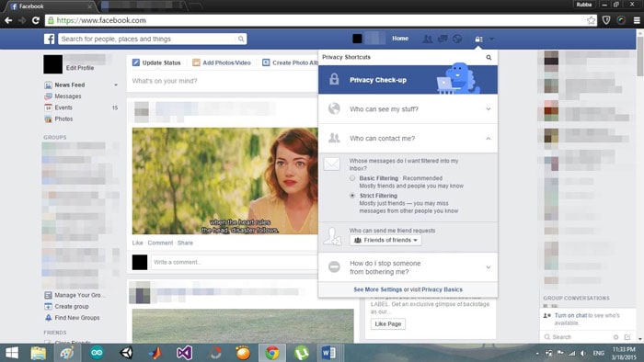Click the search icon in Privacy Shortcuts panel
The image size is (644, 362).
coord(489,57)
